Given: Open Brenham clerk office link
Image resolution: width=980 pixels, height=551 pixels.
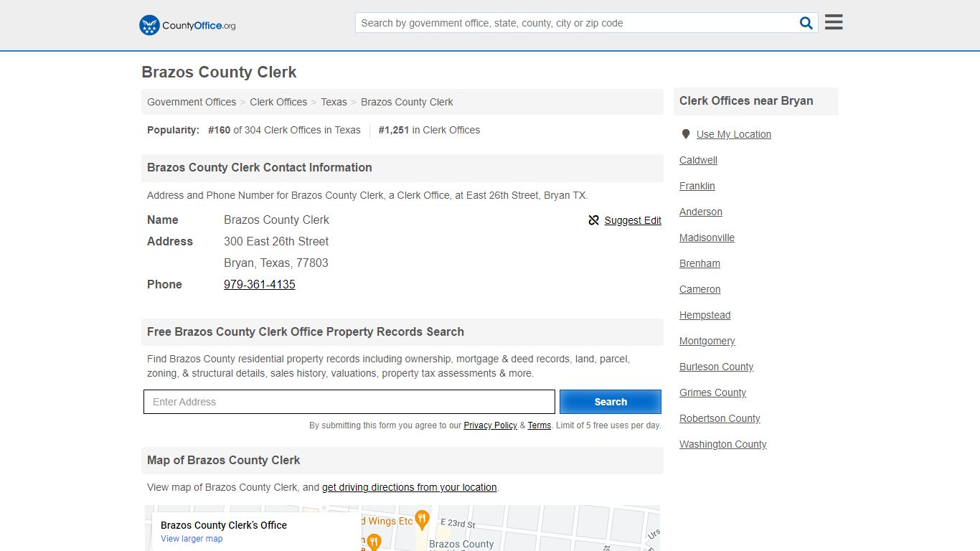Looking at the screenshot, I should point(699,263).
